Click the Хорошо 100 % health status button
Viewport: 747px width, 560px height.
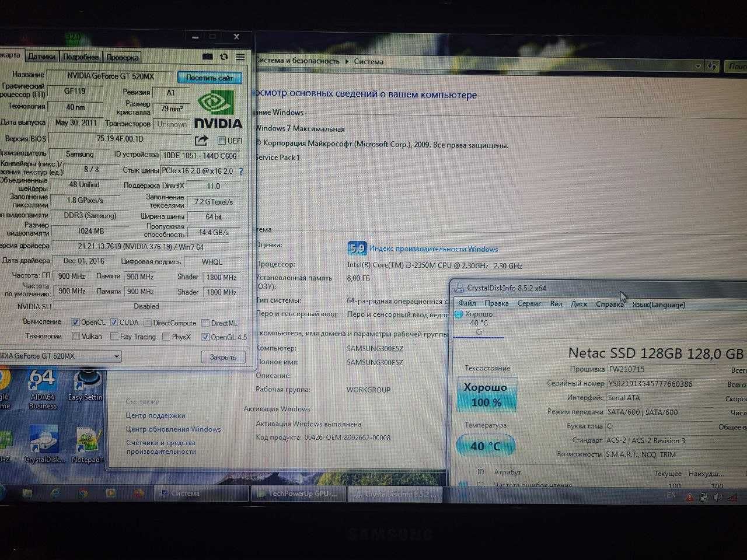[486, 394]
